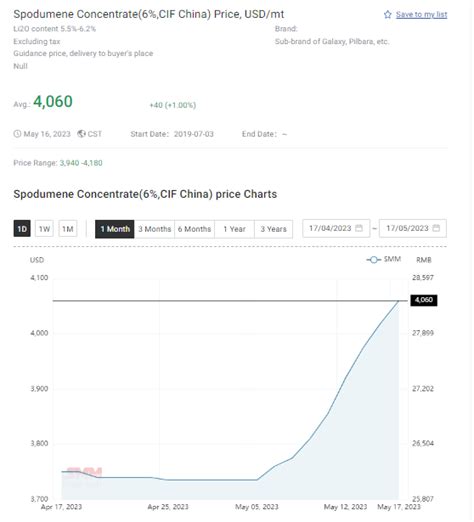474x522 pixels.
Task: Select the active 1 Month range button
Action: pos(115,230)
